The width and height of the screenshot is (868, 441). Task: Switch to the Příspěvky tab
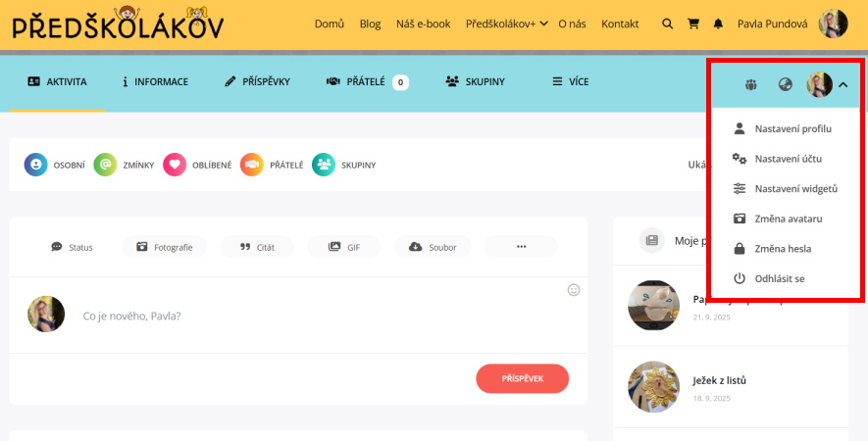point(257,82)
